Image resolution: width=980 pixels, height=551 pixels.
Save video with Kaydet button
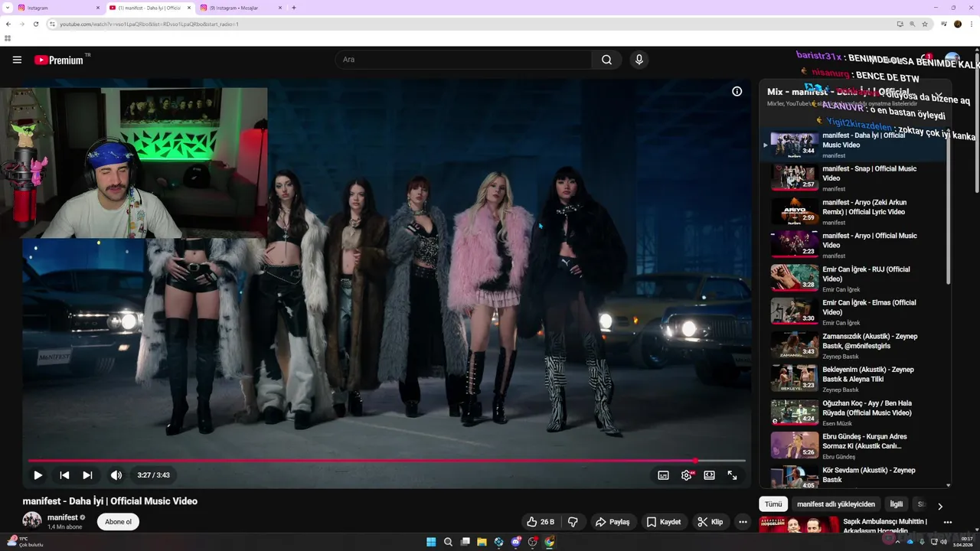664,522
